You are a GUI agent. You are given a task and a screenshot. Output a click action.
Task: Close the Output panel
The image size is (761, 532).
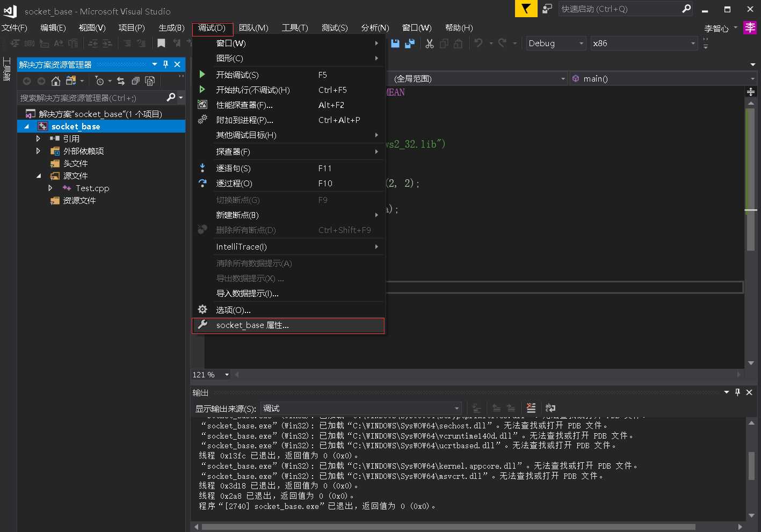pos(749,392)
